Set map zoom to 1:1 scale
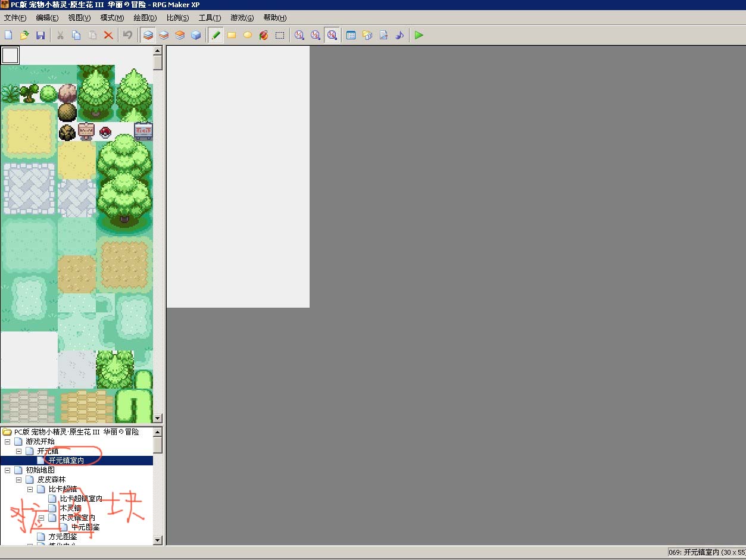 299,35
